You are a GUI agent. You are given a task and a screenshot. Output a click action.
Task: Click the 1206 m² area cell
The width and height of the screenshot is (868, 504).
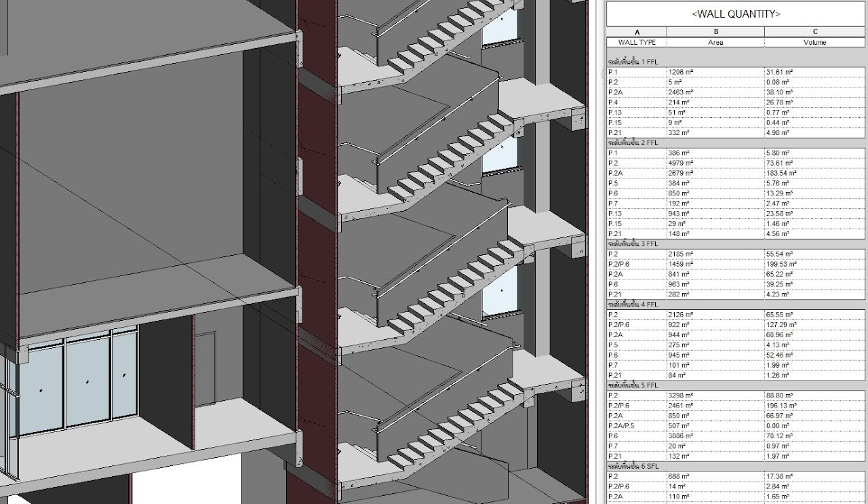pyautogui.click(x=715, y=72)
